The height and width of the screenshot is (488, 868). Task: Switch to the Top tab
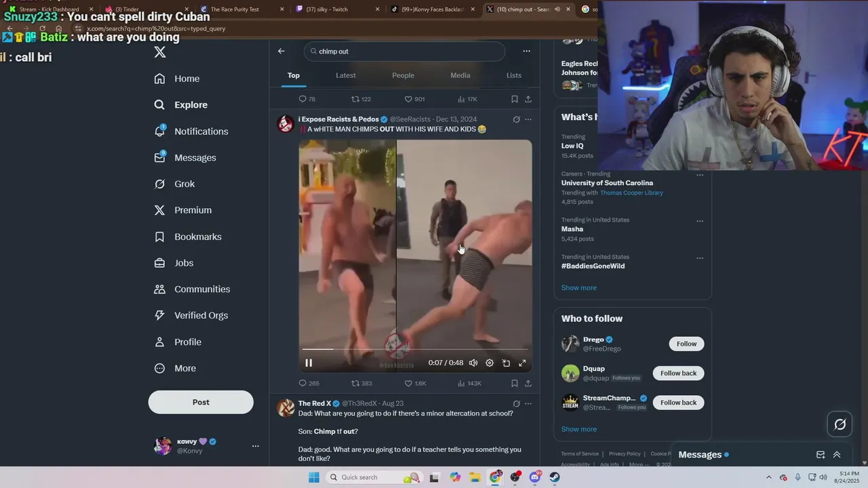pos(294,75)
